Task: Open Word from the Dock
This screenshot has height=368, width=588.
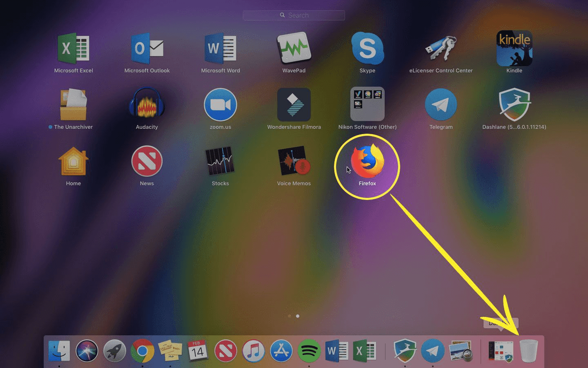Action: click(x=336, y=351)
